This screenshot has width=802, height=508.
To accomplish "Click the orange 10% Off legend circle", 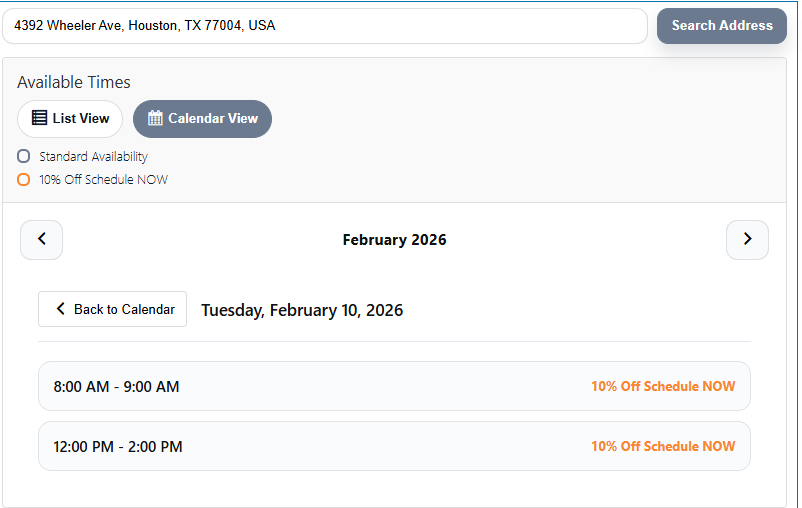I will 24,180.
